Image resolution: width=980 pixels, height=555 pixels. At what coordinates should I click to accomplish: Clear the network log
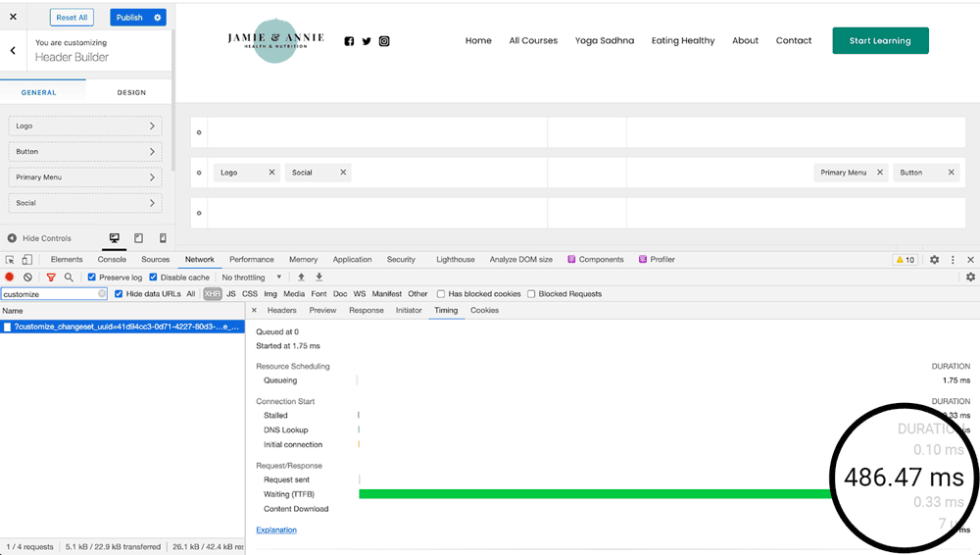pos(28,277)
